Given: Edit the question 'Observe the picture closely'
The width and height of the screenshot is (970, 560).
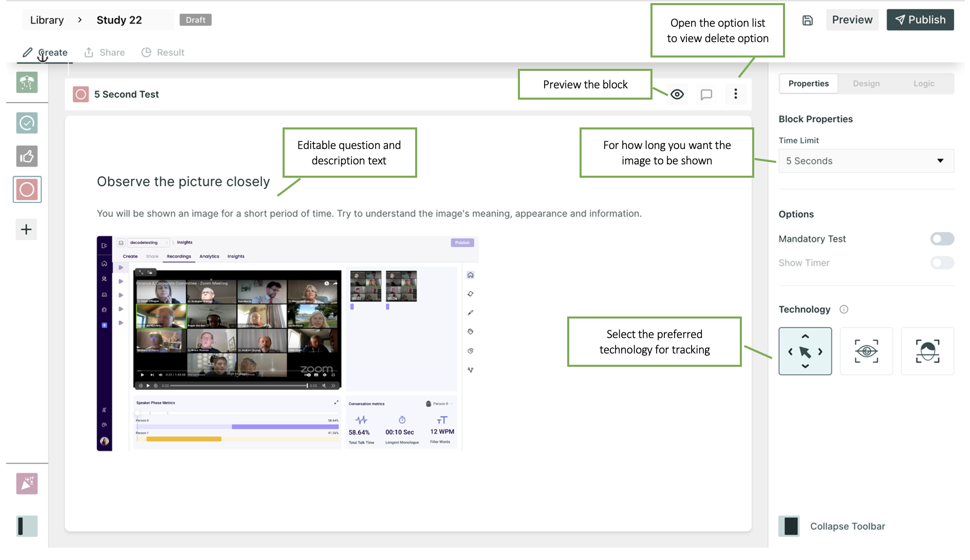Looking at the screenshot, I should (x=183, y=181).
